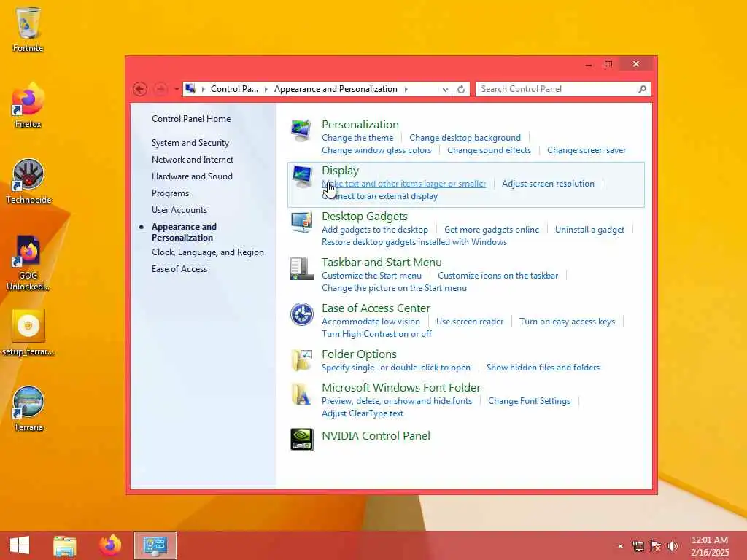The image size is (747, 560).
Task: Select the Firefox desktop shortcut
Action: [x=28, y=105]
